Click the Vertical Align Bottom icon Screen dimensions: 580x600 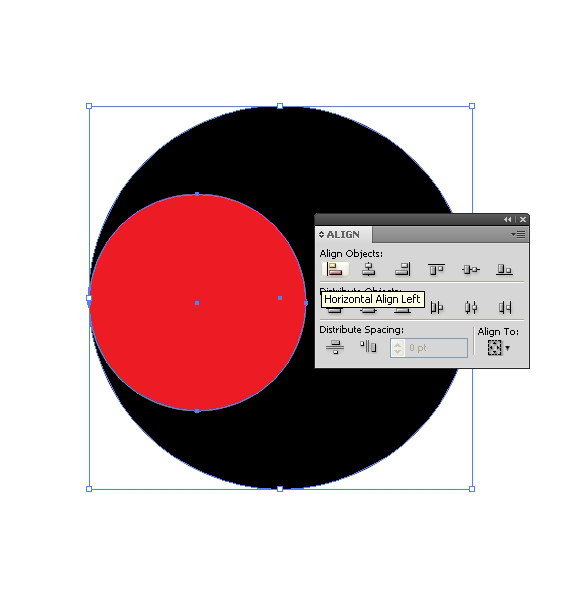tap(504, 269)
